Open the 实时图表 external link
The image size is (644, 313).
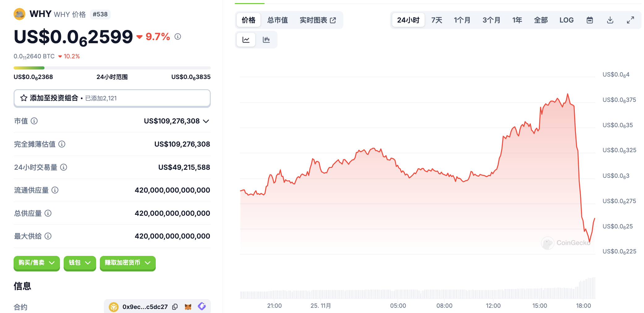click(317, 20)
